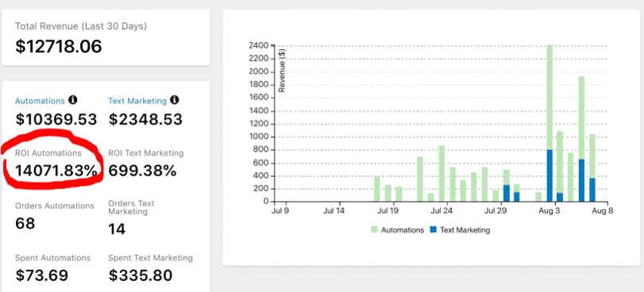Select the ROI Text Marketing 699.38% value
The image size is (644, 292).
[x=142, y=171]
